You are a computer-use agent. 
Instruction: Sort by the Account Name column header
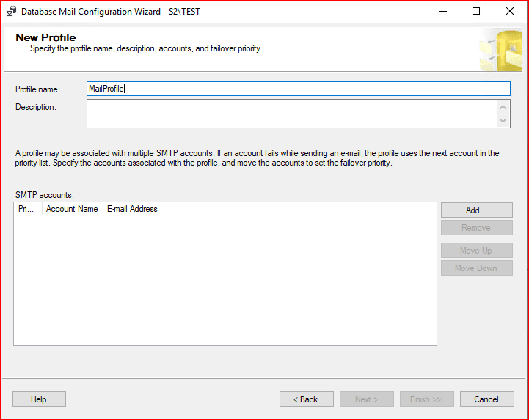pos(72,209)
